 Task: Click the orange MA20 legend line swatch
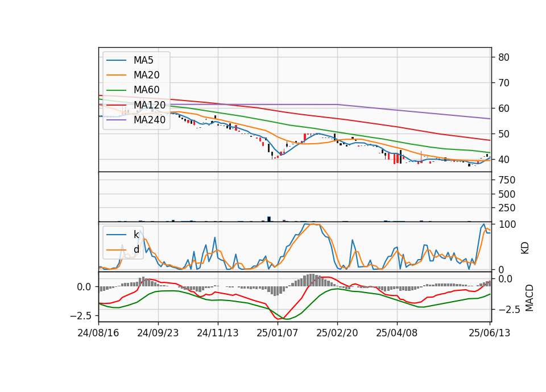[x=116, y=75]
